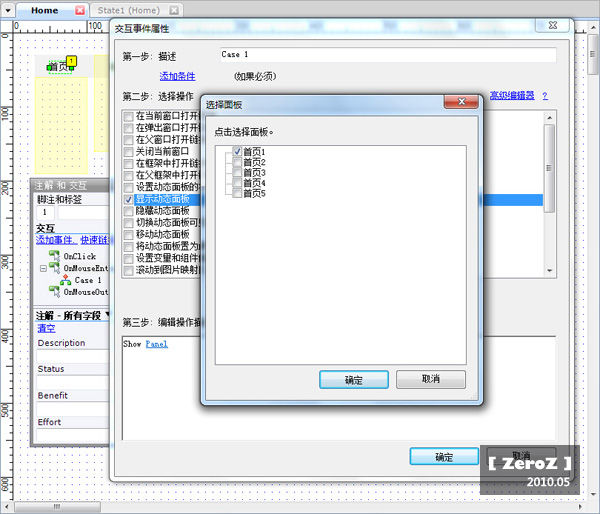The width and height of the screenshot is (600, 514).
Task: Click the action list scrollbar thumb
Action: 549,168
